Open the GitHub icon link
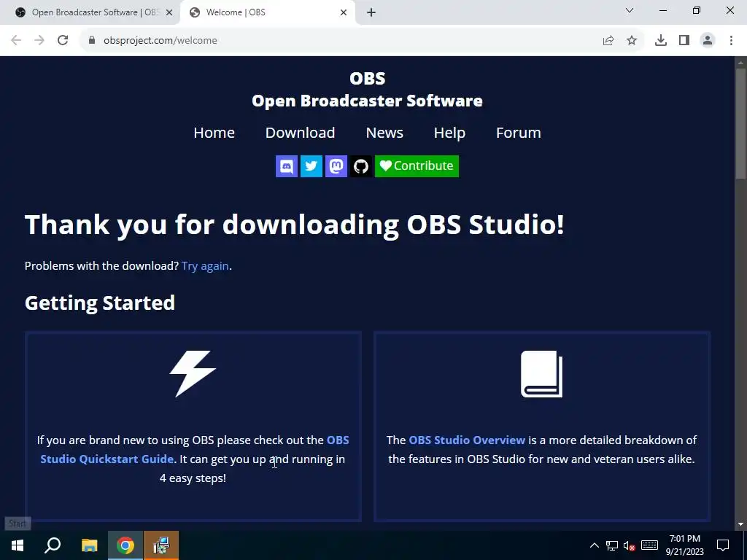Image resolution: width=747 pixels, height=560 pixels. point(360,166)
